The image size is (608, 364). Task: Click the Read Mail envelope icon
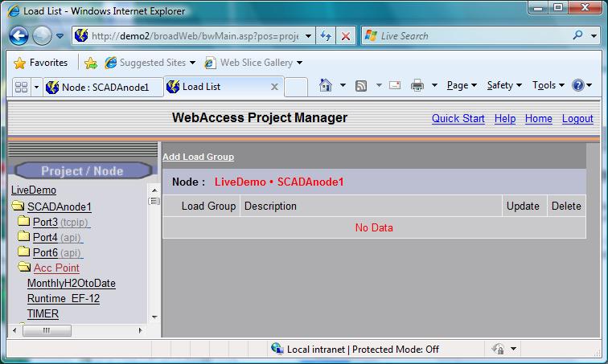395,85
